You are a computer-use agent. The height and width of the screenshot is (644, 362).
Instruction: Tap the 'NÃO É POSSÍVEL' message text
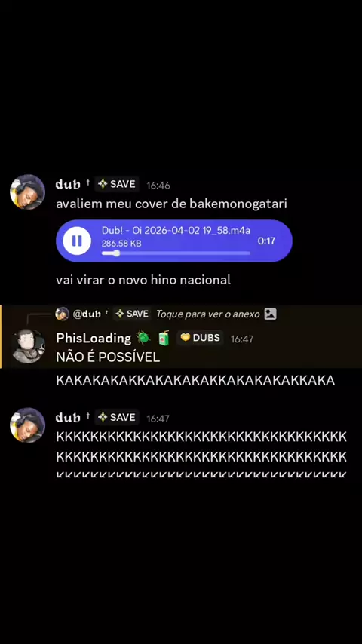click(108, 357)
